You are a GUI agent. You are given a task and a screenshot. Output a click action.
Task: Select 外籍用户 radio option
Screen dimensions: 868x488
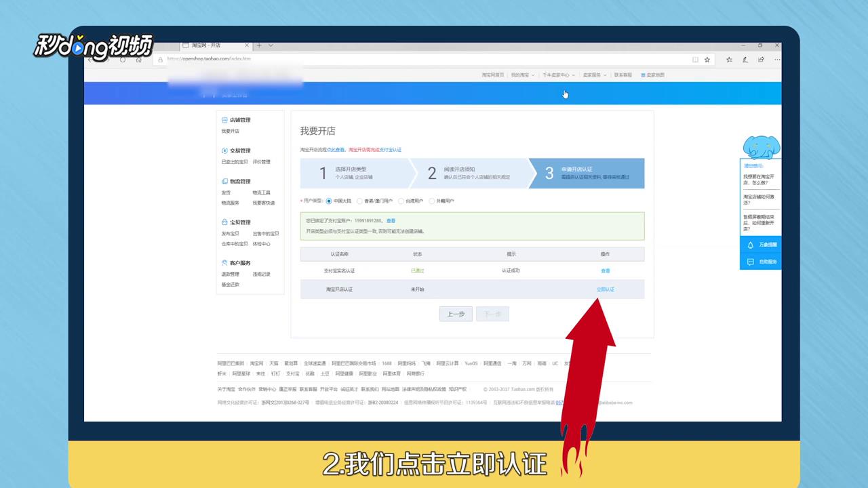click(x=432, y=201)
